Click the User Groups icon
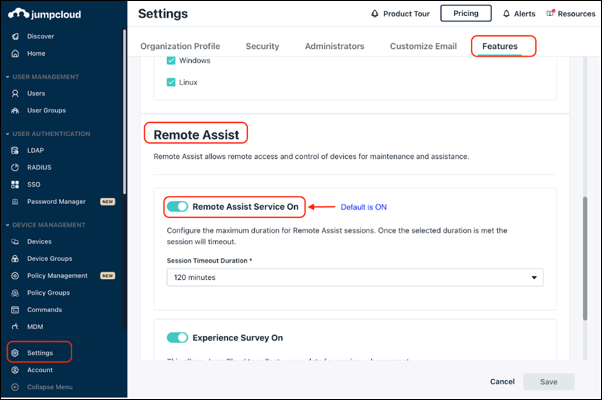This screenshot has height=400, width=602. [15, 111]
